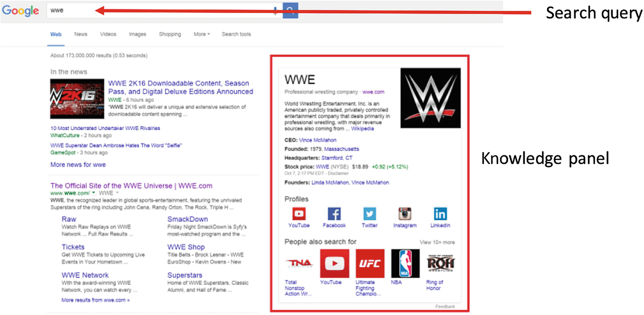Click the WWE stock price link
Image resolution: width=644 pixels, height=315 pixels.
(322, 167)
